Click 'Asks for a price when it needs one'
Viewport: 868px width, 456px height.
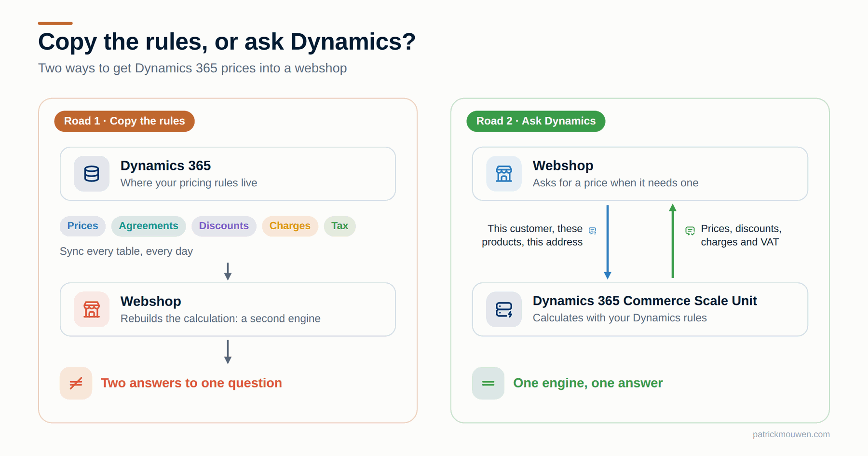tap(615, 183)
